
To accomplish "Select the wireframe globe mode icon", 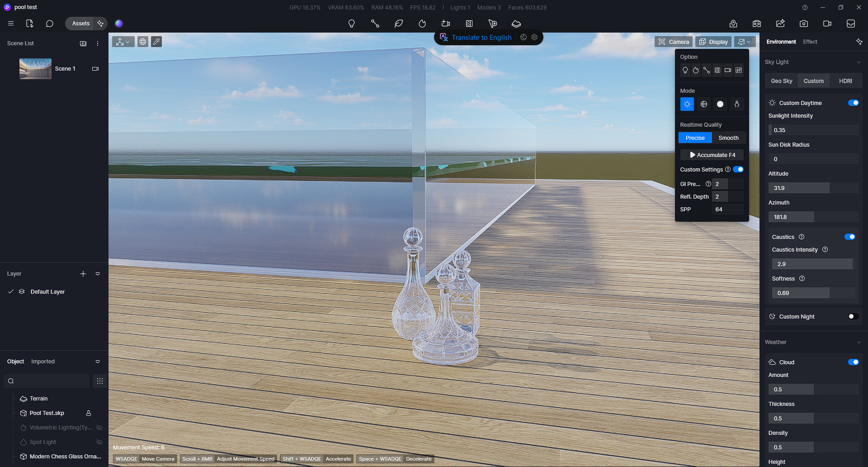I will [x=704, y=104].
